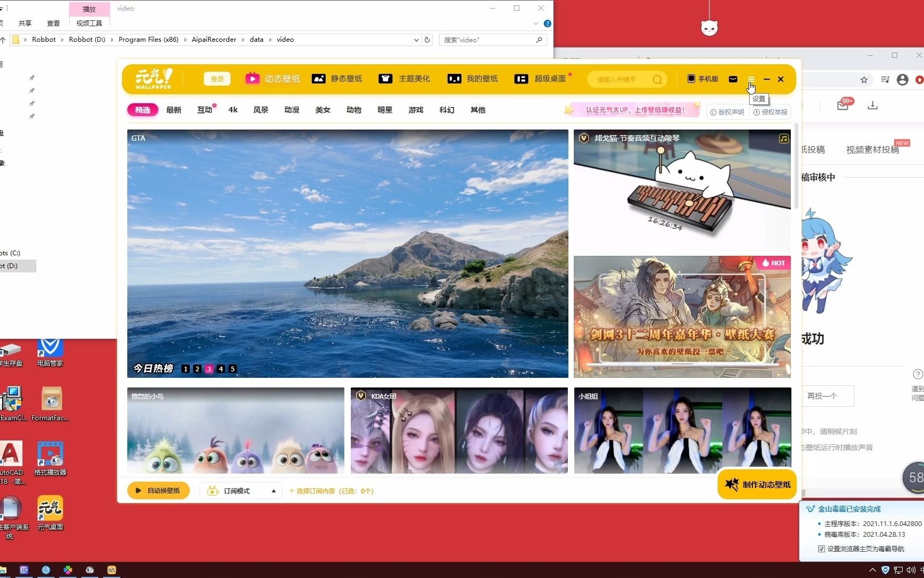The width and height of the screenshot is (924, 578).
Task: Select the 最新 newest category
Action: [174, 110]
